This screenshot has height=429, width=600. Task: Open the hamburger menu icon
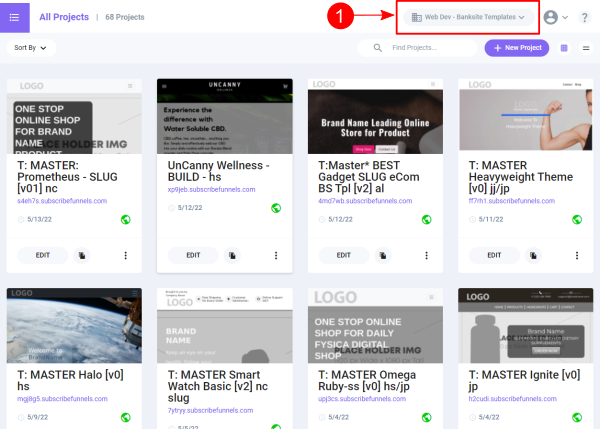click(x=14, y=16)
